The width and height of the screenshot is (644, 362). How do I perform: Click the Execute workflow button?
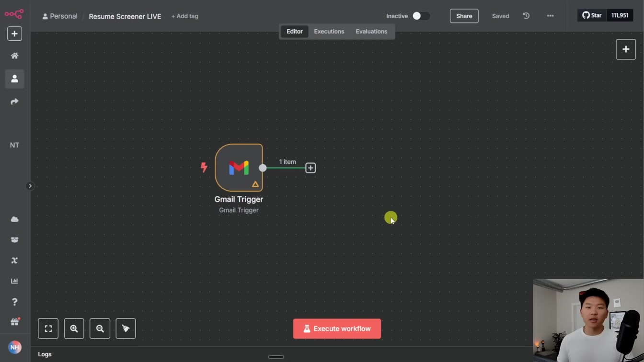pos(337,328)
